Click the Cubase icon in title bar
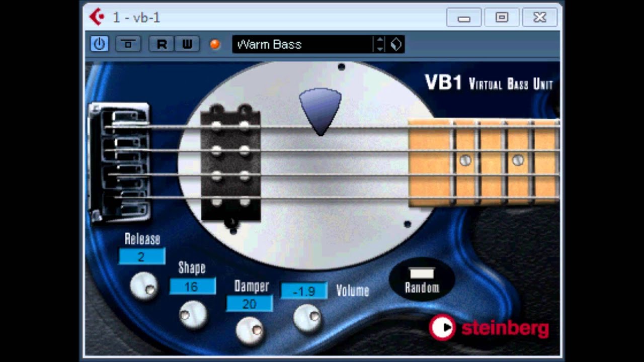Screen dimensions: 644x362 [97, 17]
